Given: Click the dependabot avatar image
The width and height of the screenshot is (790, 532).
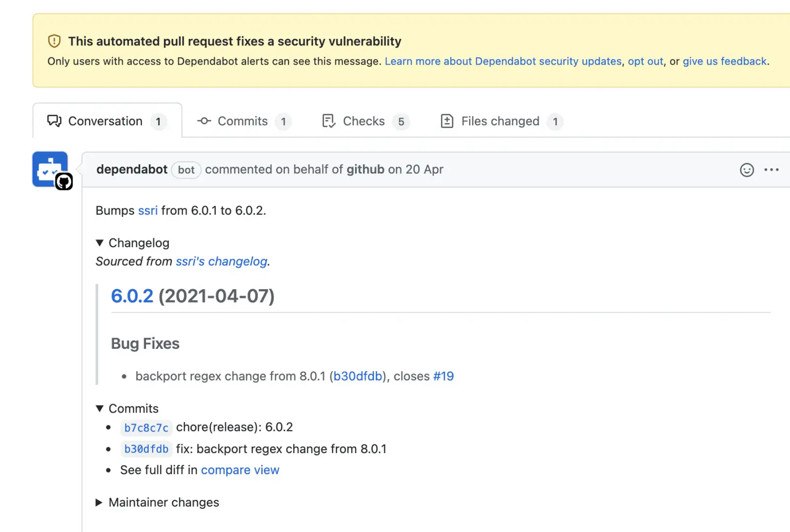Looking at the screenshot, I should coord(50,169).
